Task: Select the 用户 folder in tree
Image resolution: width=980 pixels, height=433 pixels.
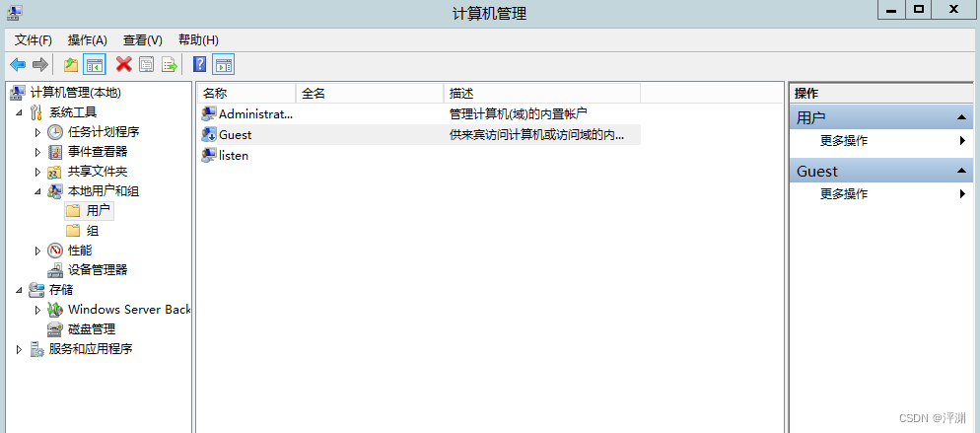Action: (89, 211)
